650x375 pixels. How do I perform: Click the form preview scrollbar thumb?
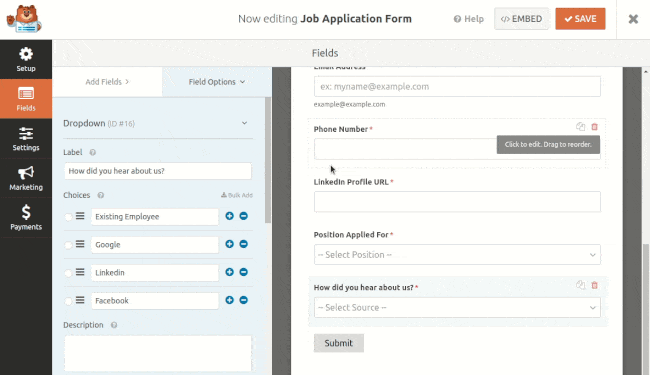click(x=646, y=309)
